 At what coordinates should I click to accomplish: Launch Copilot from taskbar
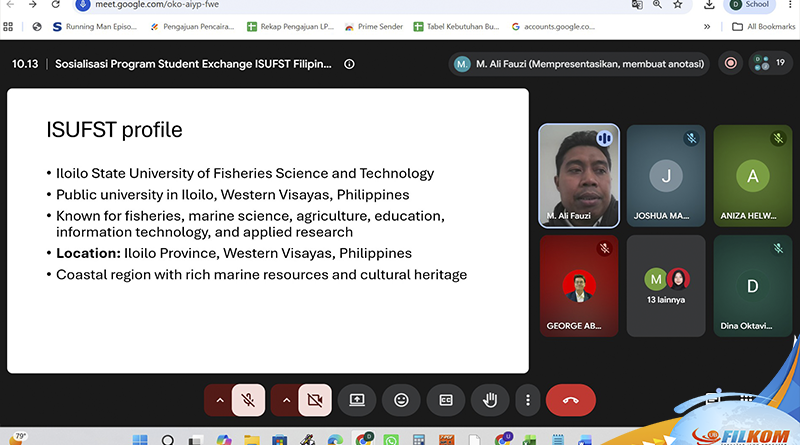[x=223, y=439]
